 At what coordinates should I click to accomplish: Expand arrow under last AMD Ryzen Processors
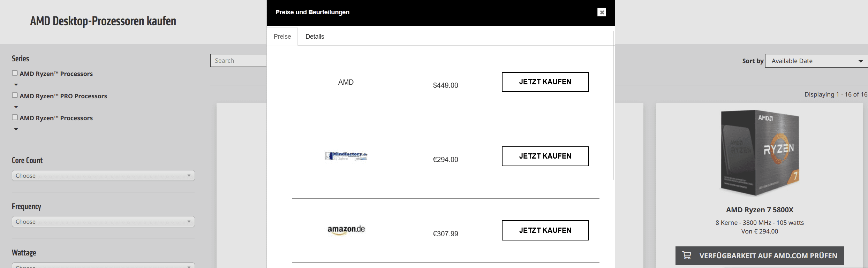click(x=16, y=129)
